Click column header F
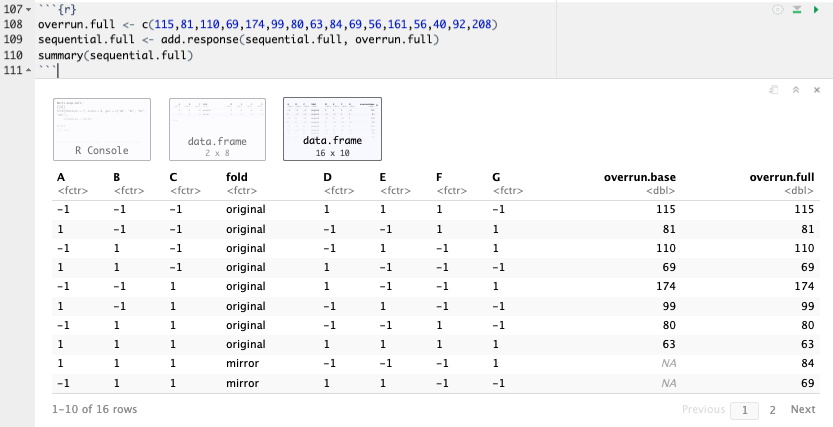The width and height of the screenshot is (833, 427). click(439, 177)
